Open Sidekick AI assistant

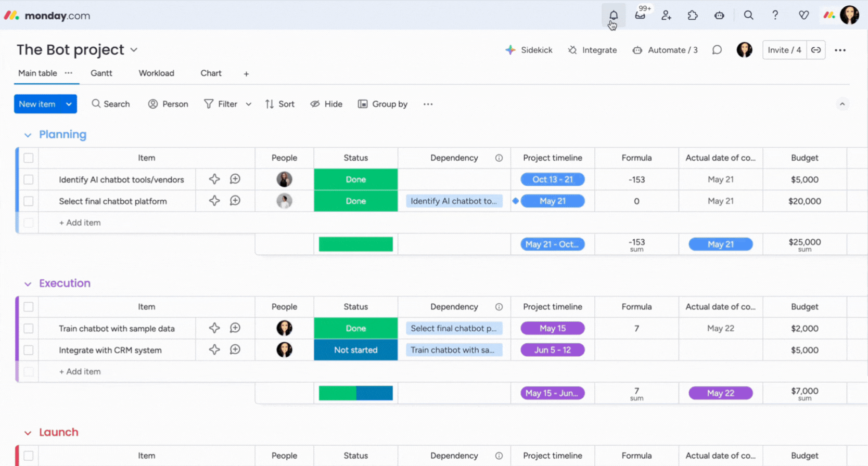click(x=529, y=50)
